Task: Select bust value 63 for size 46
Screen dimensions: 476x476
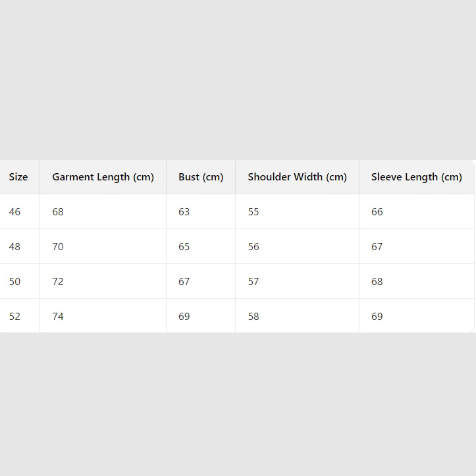Action: [184, 212]
